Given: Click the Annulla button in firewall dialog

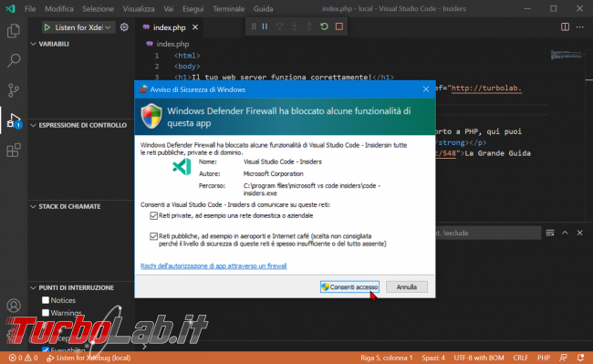Looking at the screenshot, I should (x=407, y=286).
